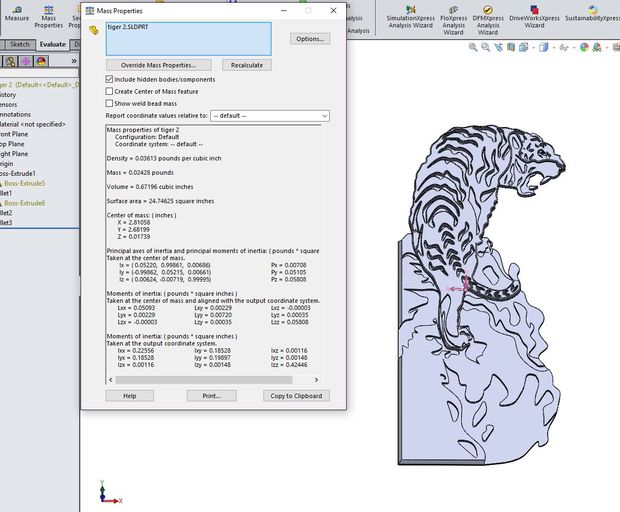The width and height of the screenshot is (620, 512).
Task: Click Hide/Show Items glasses icon
Action: [x=564, y=48]
